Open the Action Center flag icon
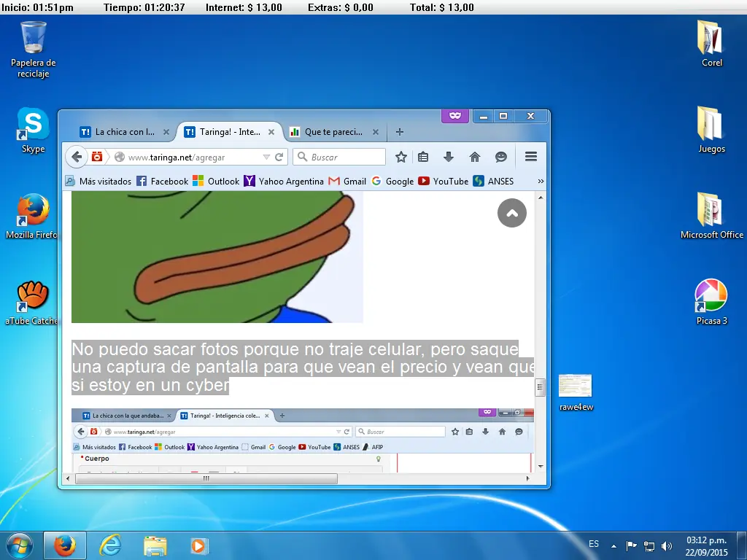 point(631,545)
